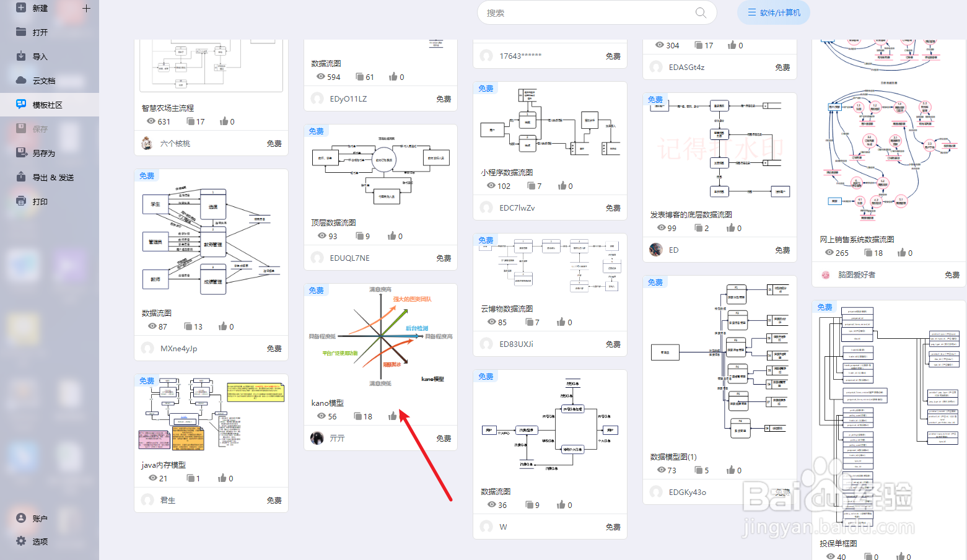This screenshot has width=967, height=560.
Task: Open the 软件/计算机 category filter
Action: tap(772, 12)
